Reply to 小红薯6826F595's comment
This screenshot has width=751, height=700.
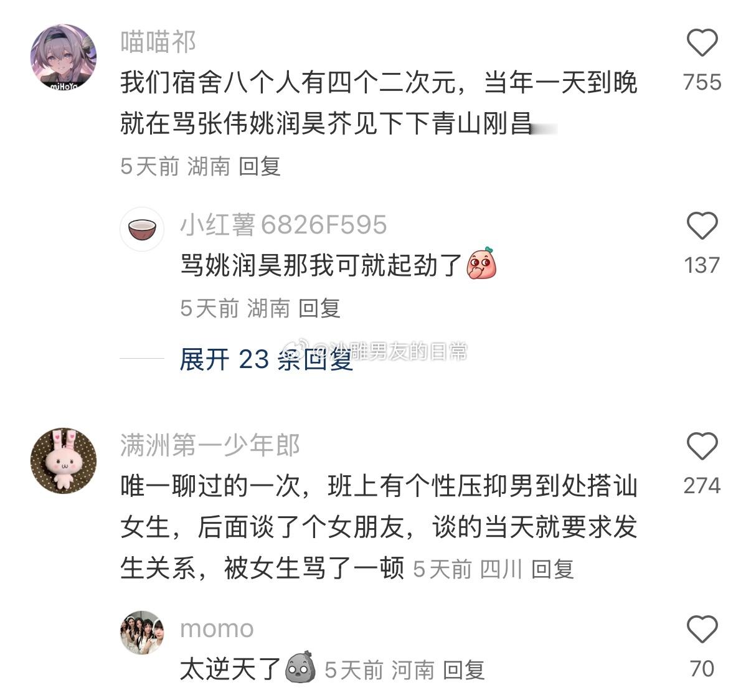(319, 308)
